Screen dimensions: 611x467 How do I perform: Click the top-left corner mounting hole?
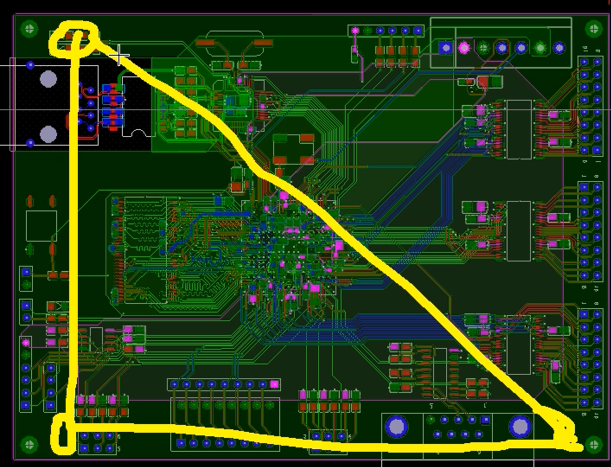[x=29, y=29]
